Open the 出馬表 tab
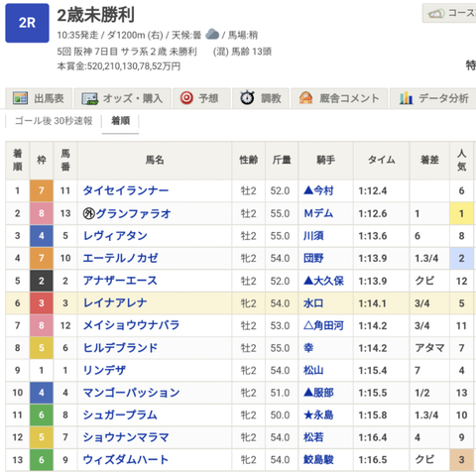This screenshot has height=474, width=476. (x=39, y=98)
